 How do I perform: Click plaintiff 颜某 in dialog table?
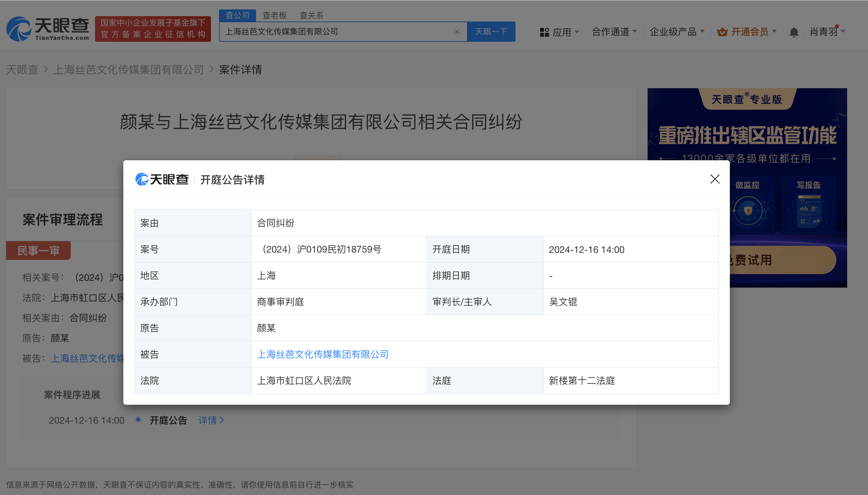coord(266,328)
